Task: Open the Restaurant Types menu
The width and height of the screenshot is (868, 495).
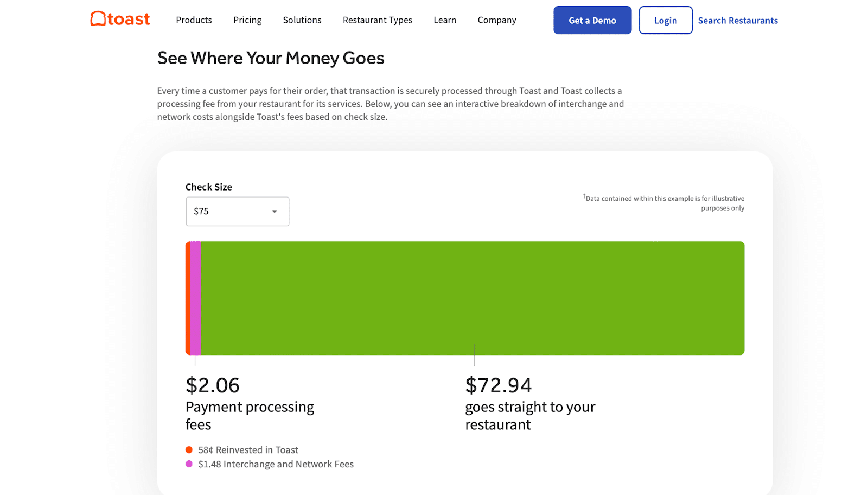Action: coord(378,20)
